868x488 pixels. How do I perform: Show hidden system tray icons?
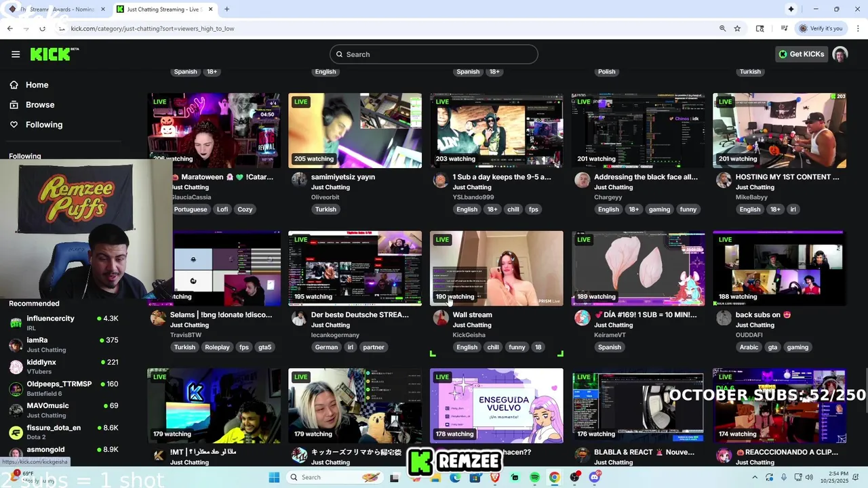(755, 477)
